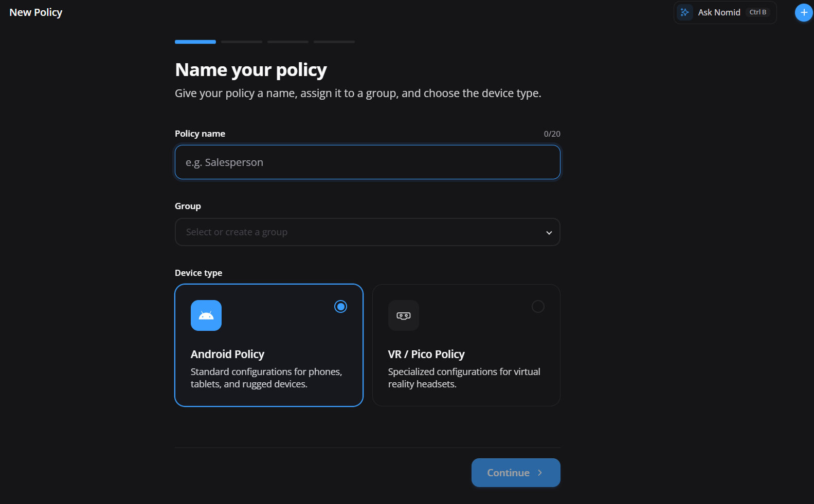
Task: Click the Android robot icon
Action: point(206,315)
